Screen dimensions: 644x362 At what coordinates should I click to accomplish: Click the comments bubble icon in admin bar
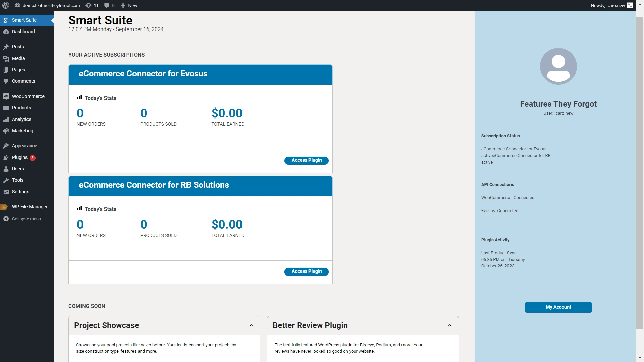(107, 5)
